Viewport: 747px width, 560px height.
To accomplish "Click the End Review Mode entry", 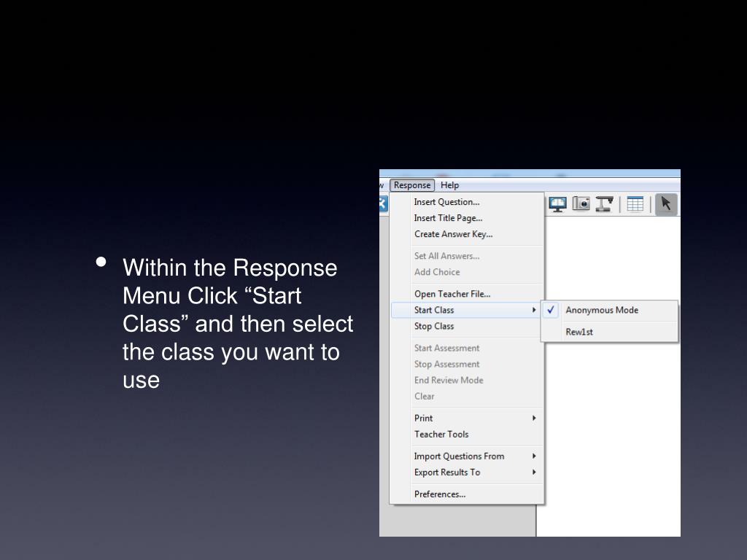I will point(467,381).
